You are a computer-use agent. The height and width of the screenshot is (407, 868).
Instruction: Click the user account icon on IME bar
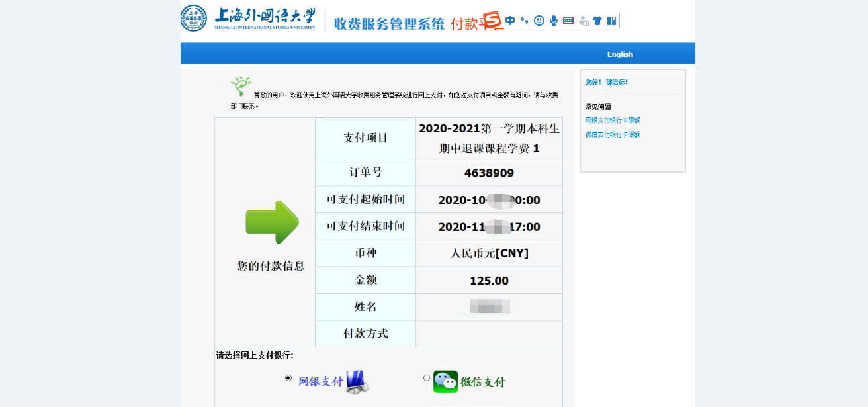583,21
